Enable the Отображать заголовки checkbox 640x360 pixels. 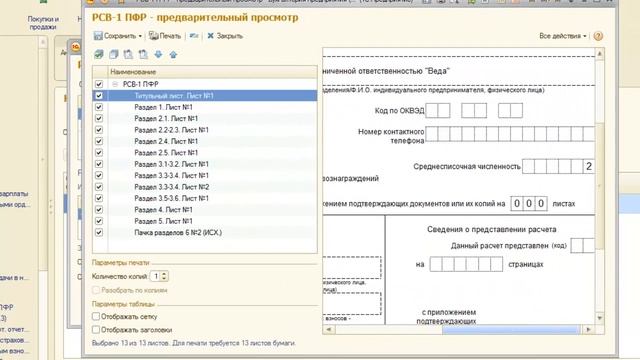pyautogui.click(x=96, y=329)
